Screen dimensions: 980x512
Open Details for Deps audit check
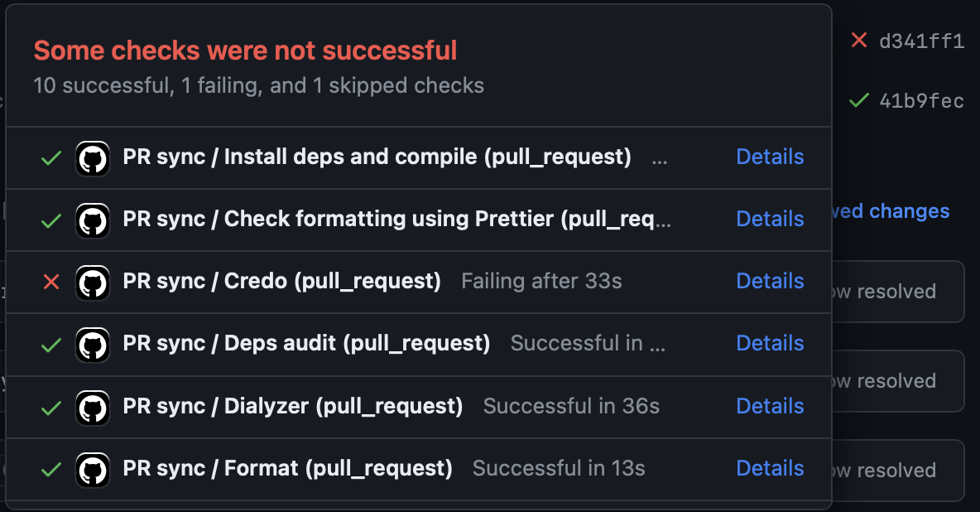770,343
